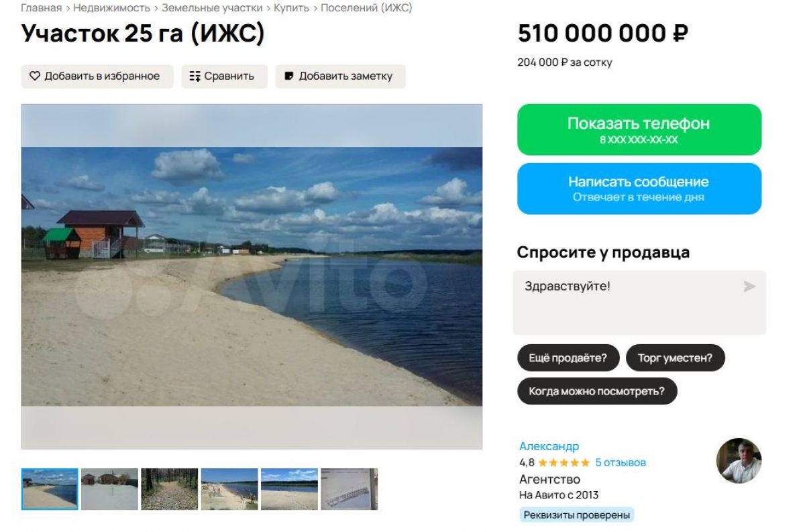Open the Земельные участки breadcrumb
805x532 pixels.
pyautogui.click(x=212, y=8)
